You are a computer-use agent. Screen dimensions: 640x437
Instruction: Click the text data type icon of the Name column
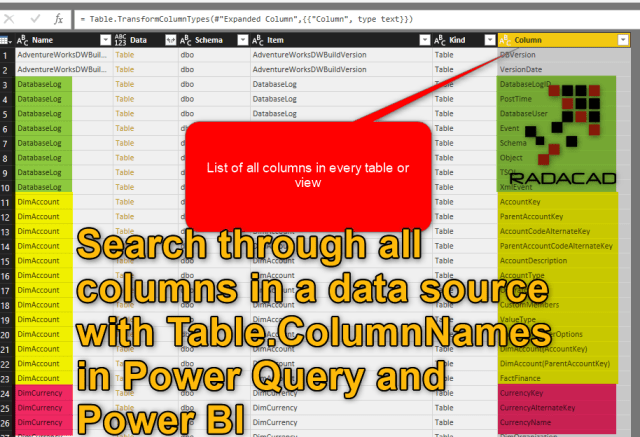pyautogui.click(x=22, y=40)
